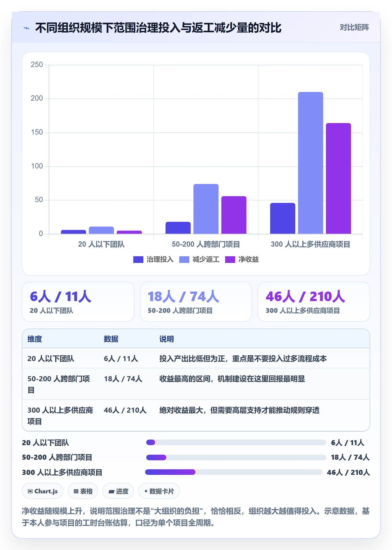Click the 50-200 人跨部门项目 progress bar

[236, 457]
